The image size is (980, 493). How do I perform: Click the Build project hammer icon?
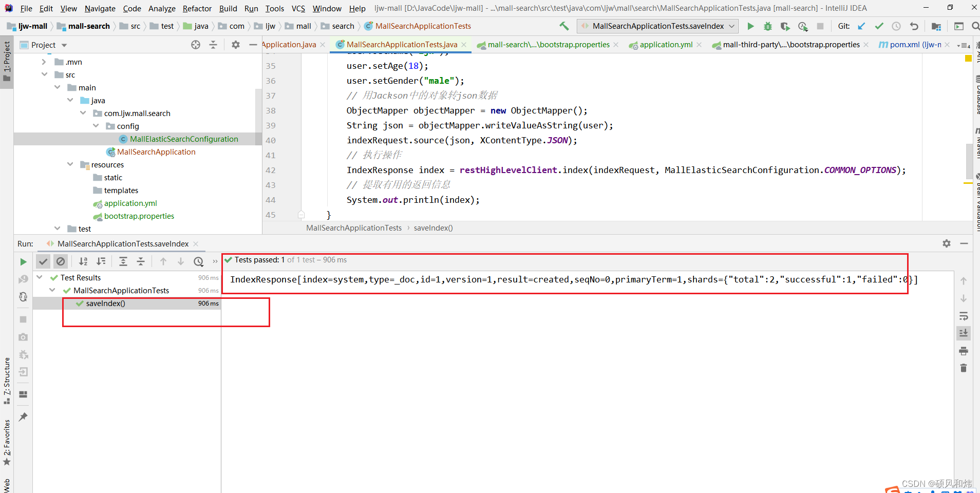564,26
